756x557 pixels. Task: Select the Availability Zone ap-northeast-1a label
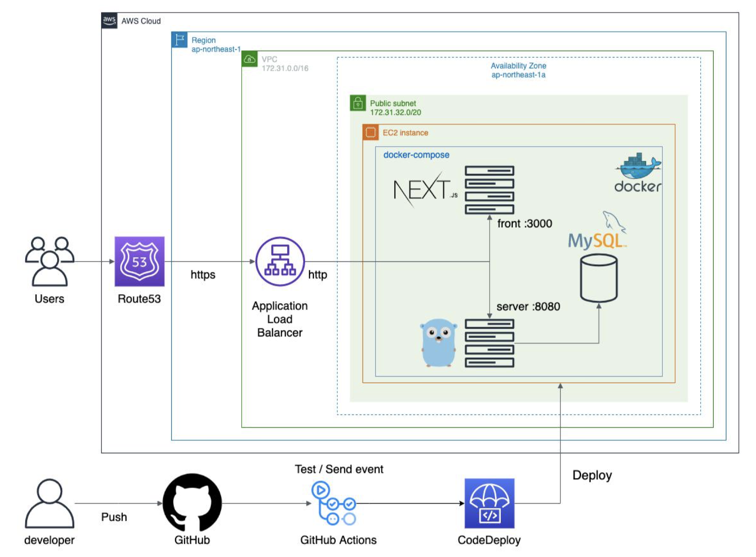pyautogui.click(x=518, y=70)
